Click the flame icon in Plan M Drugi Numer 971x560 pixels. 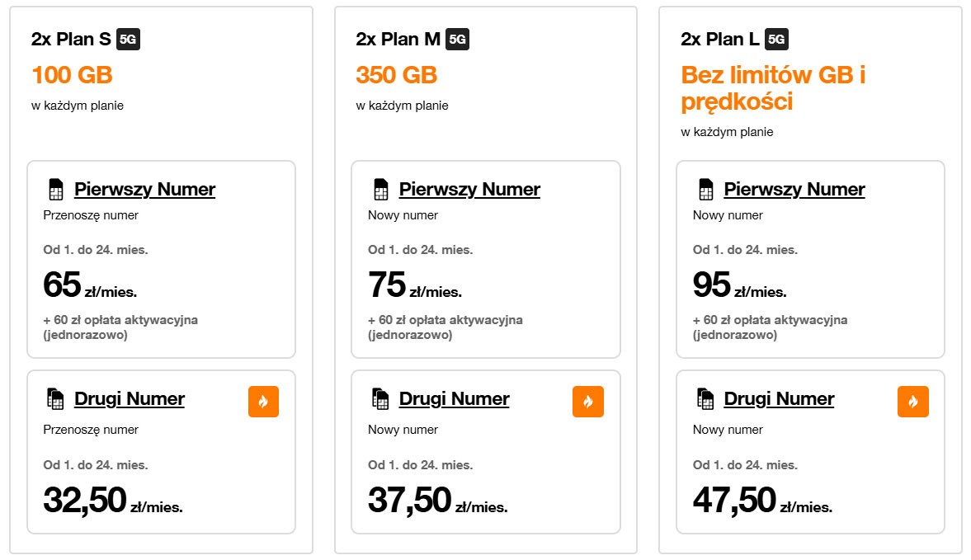coord(588,402)
